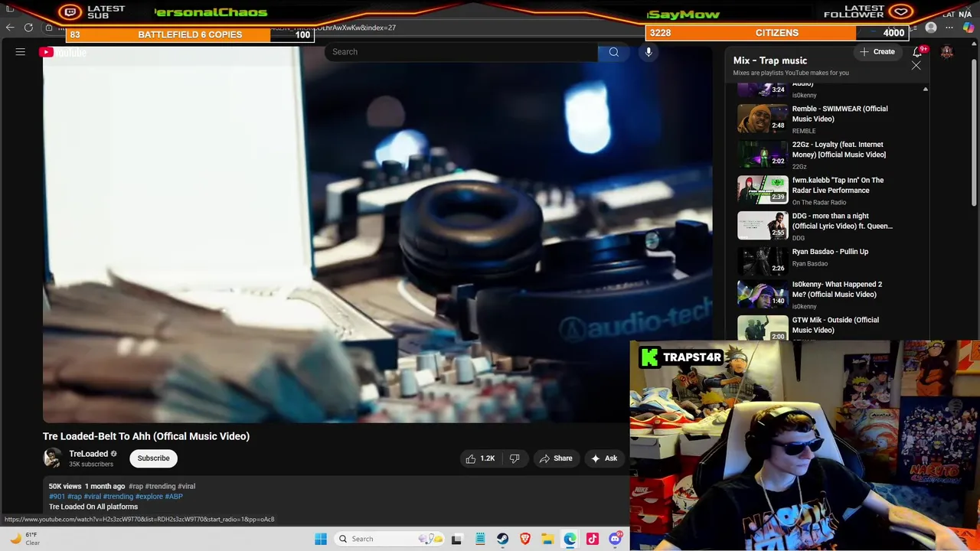This screenshot has height=551, width=980.
Task: Dislike the video with thumbs-down button
Action: [x=514, y=458]
